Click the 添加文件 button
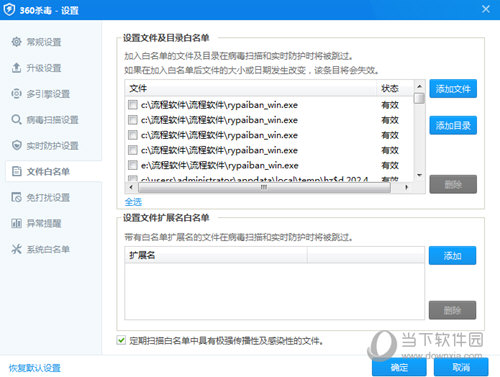 (453, 89)
